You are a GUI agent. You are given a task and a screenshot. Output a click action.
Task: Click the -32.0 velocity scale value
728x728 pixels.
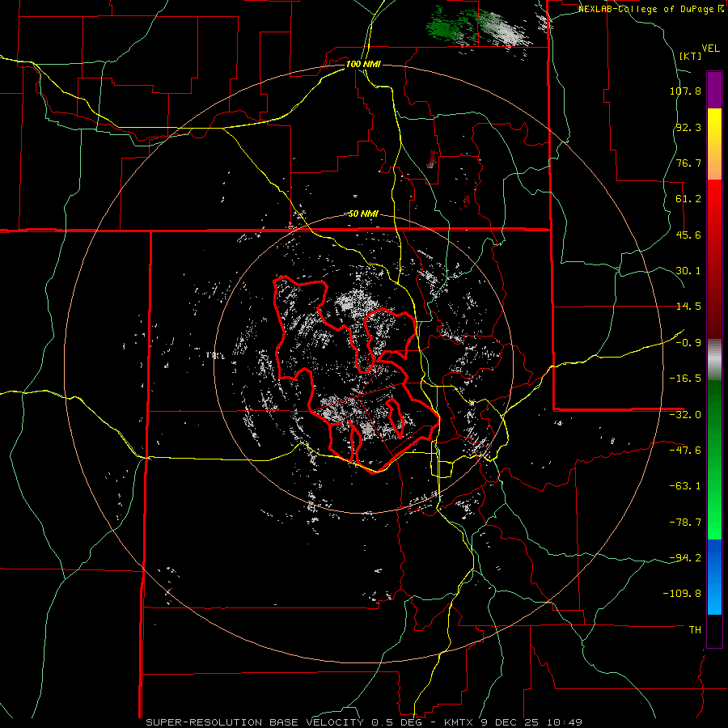685,415
